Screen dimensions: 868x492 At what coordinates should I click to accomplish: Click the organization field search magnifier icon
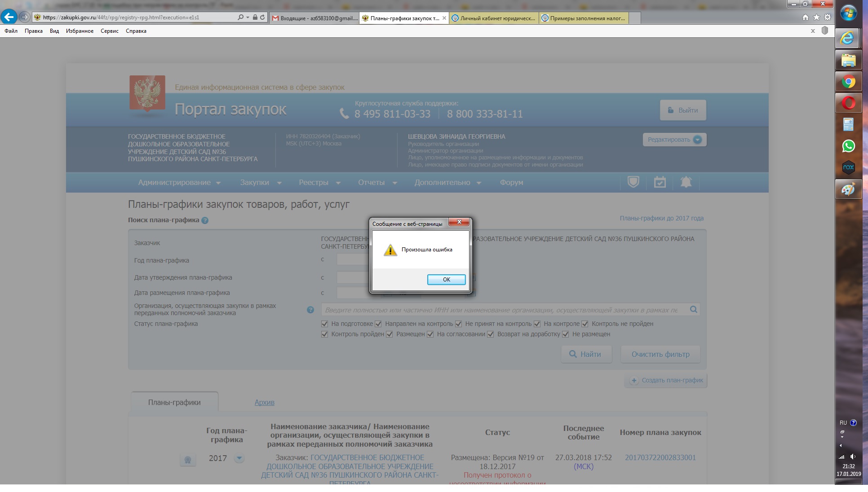[x=693, y=310]
